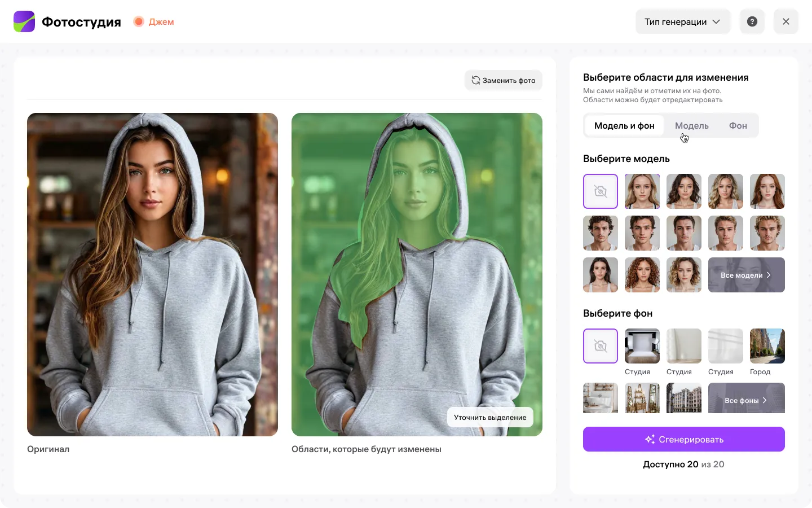This screenshot has height=508, width=812.
Task: Click the Фотостудия logo icon
Action: click(24, 21)
